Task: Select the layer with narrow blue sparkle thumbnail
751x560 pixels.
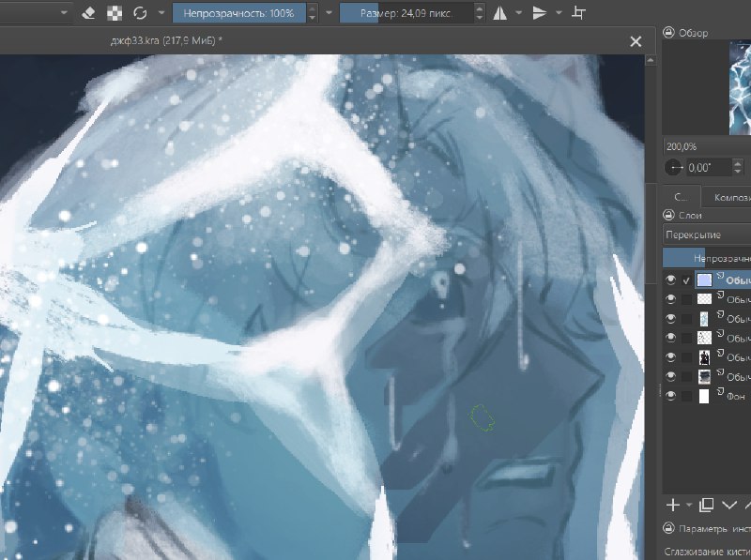Action: 704,319
